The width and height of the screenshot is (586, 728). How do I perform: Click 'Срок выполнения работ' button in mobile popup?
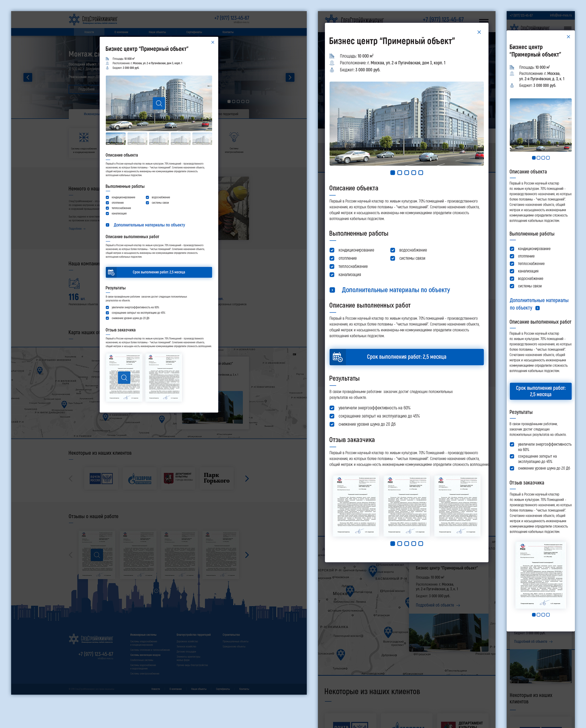coord(540,391)
